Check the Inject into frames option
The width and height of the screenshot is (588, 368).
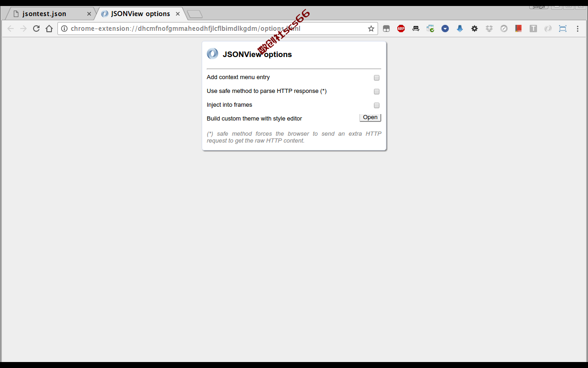(x=377, y=105)
